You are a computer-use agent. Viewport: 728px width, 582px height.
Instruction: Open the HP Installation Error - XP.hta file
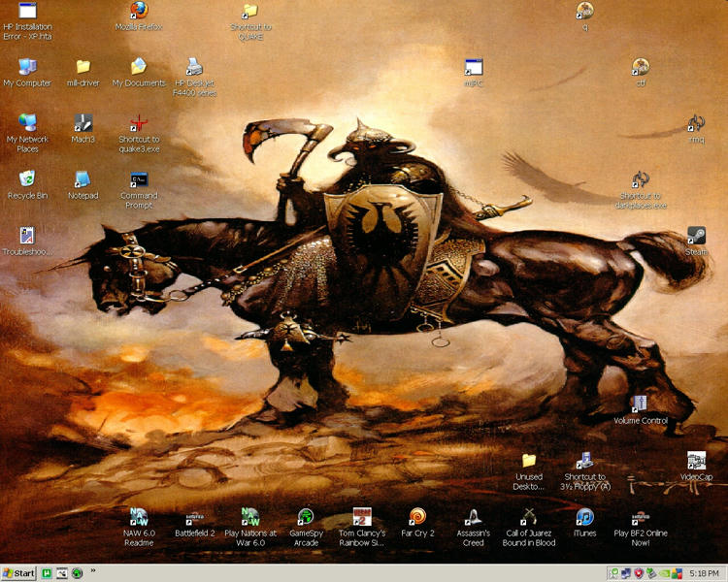pos(27,21)
